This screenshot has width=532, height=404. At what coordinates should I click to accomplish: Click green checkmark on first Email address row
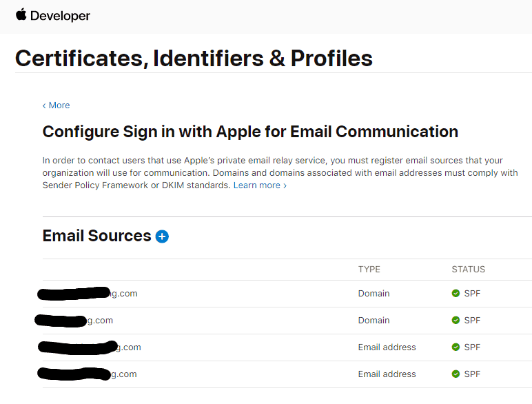456,347
